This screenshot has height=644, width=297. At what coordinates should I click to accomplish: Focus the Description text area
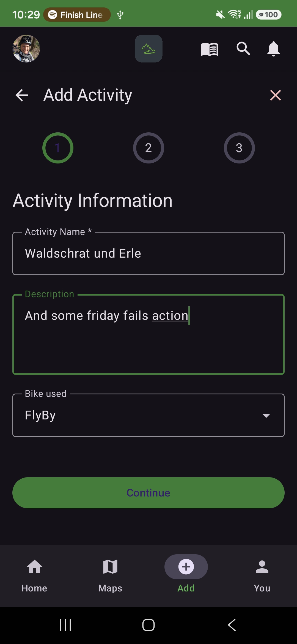(148, 334)
